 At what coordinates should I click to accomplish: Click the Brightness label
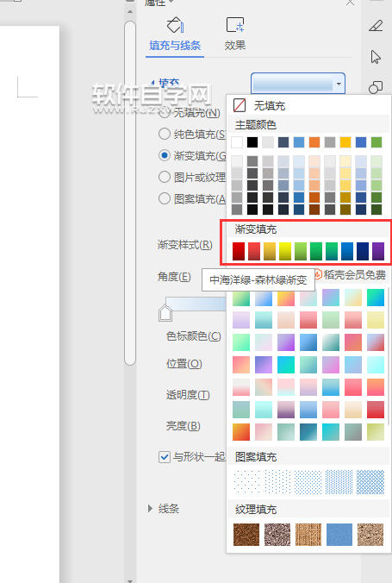click(184, 426)
